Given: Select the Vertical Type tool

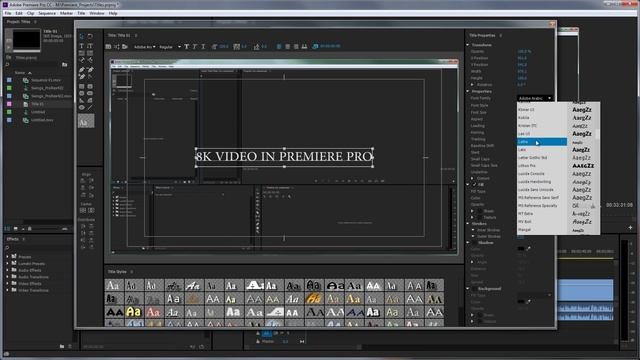Looking at the screenshot, I should (x=90, y=46).
